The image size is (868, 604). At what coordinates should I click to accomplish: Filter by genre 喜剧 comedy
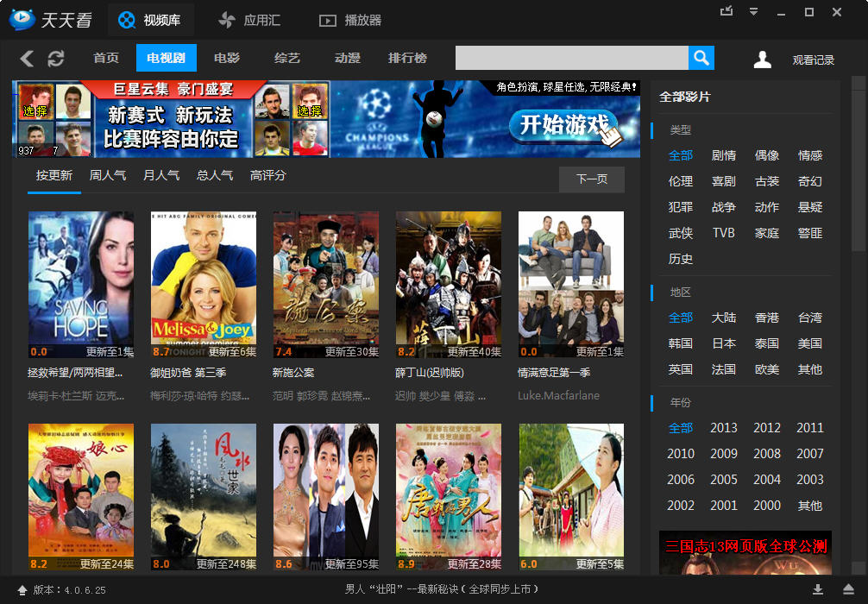(x=724, y=181)
